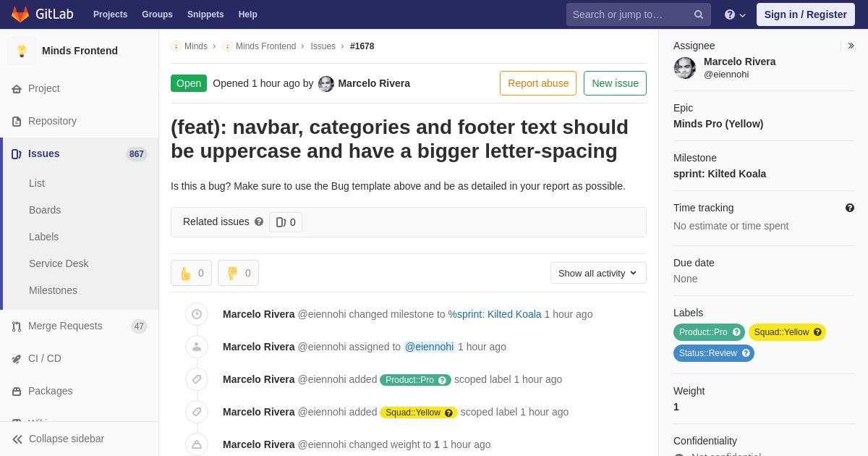Click Status::Review label in sidebar

[x=714, y=353]
